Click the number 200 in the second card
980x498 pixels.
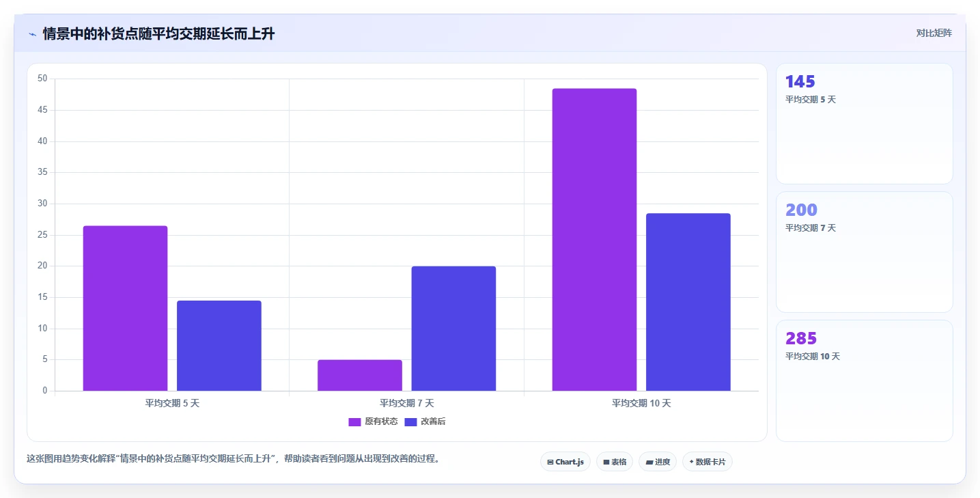tap(801, 210)
